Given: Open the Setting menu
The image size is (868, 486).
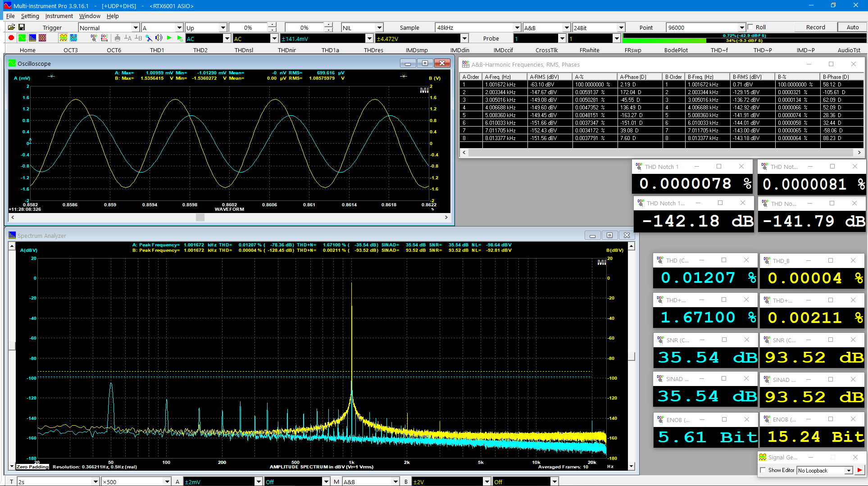Looking at the screenshot, I should [30, 16].
